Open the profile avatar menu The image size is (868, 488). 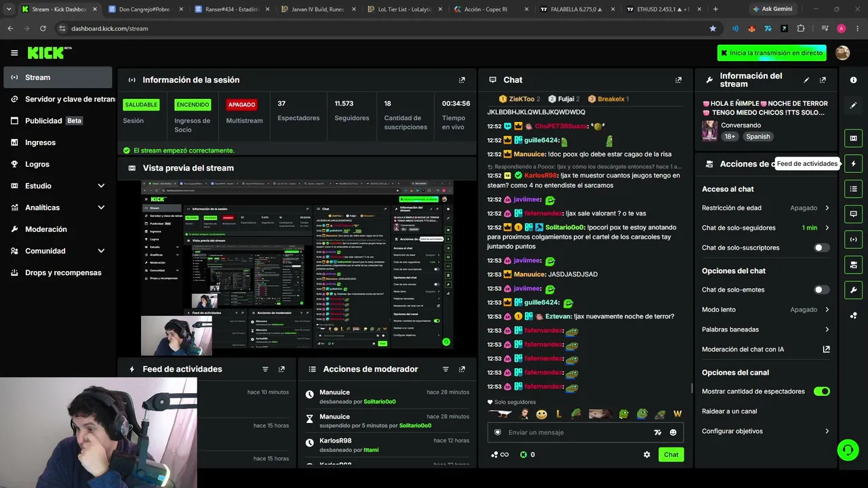pos(843,53)
